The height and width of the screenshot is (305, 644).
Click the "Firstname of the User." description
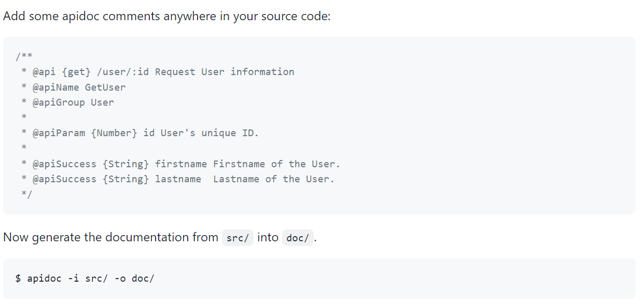point(277,164)
